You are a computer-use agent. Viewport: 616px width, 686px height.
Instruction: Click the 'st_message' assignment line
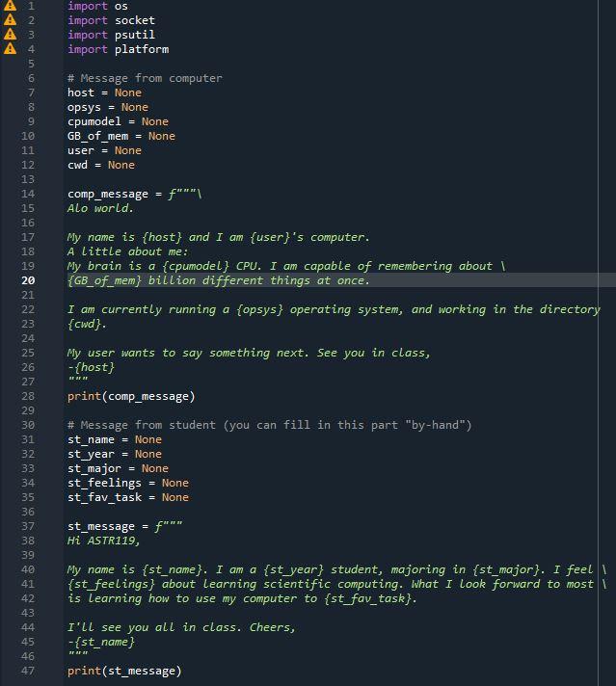[124, 526]
